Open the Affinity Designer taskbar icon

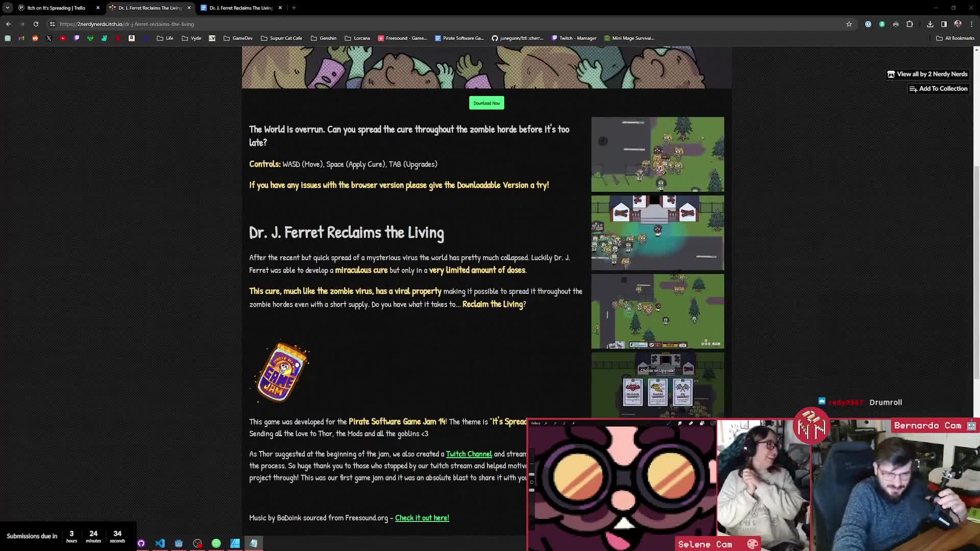pos(235,543)
